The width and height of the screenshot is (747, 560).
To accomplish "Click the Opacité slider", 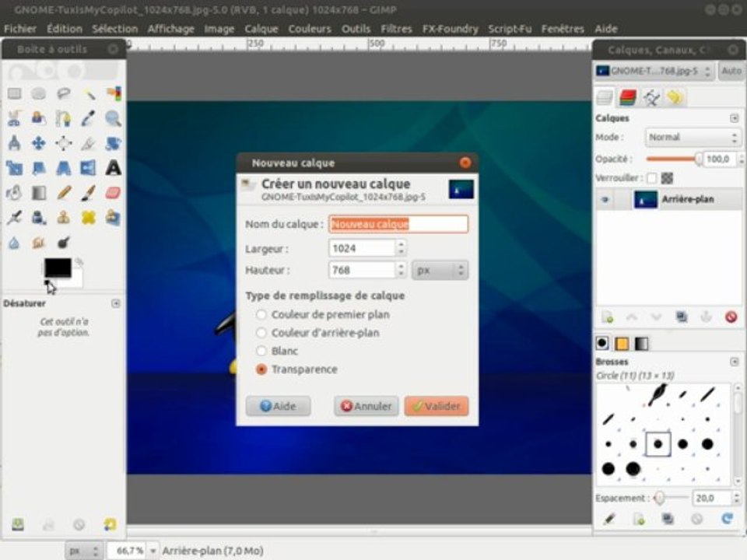I will [x=674, y=159].
